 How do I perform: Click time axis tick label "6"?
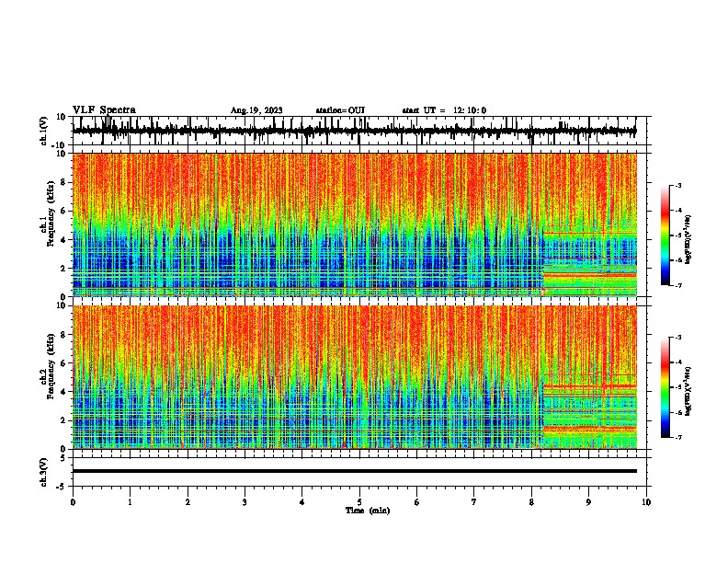coord(416,502)
